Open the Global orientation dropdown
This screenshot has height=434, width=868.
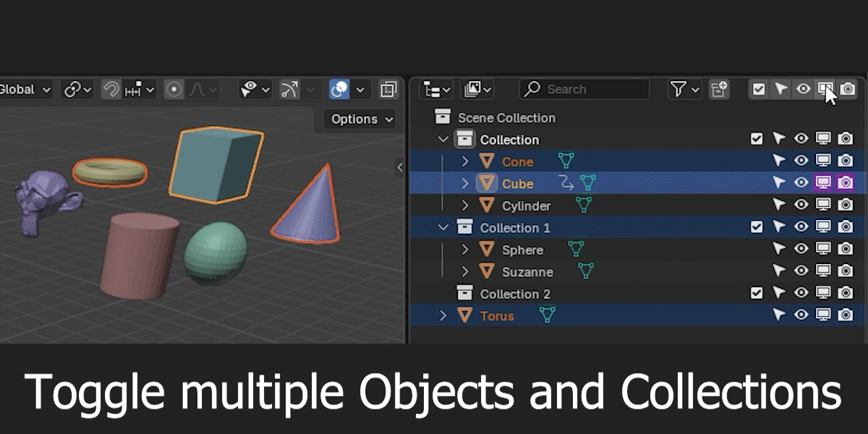(25, 90)
